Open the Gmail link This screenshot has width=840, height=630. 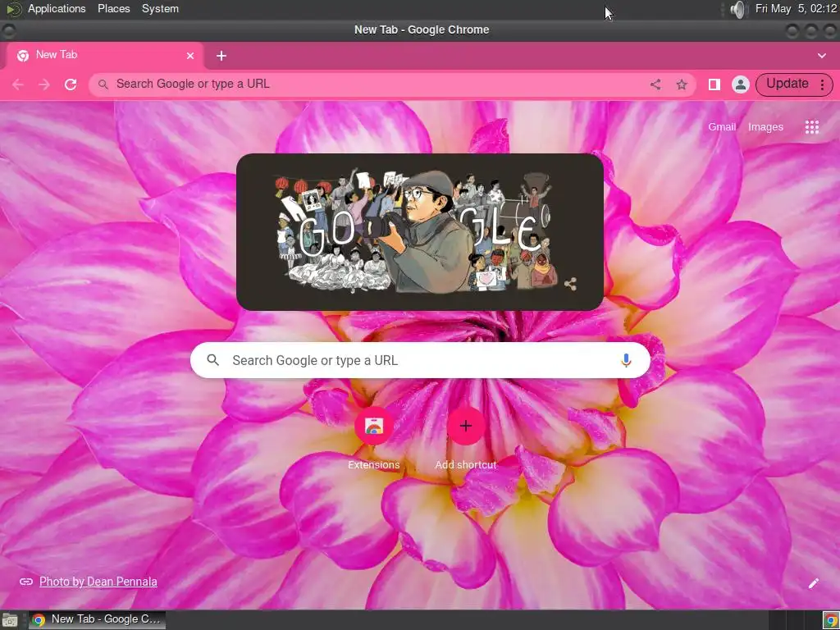click(x=722, y=127)
